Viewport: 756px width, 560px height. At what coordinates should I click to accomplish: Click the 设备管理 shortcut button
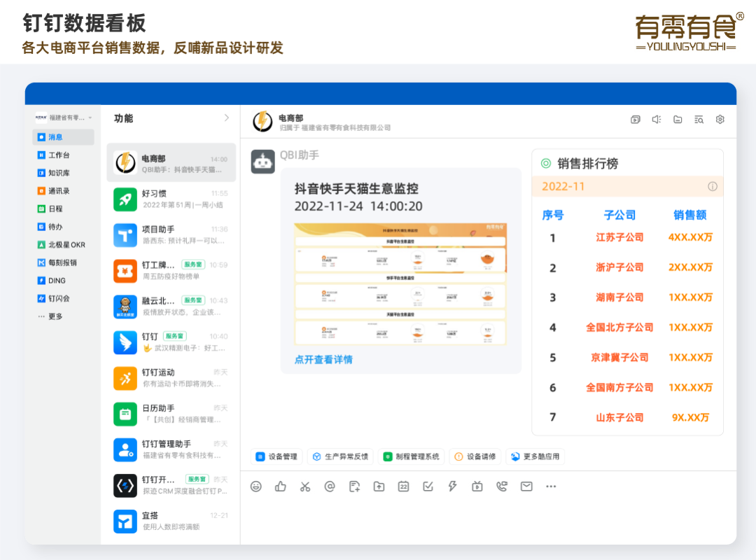pyautogui.click(x=276, y=456)
